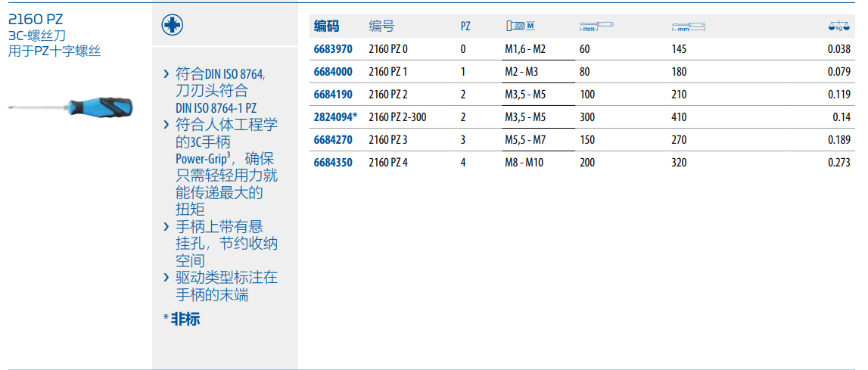Click the chevron beside 符合人体工程学
This screenshot has height=370, width=868.
pos(166,125)
